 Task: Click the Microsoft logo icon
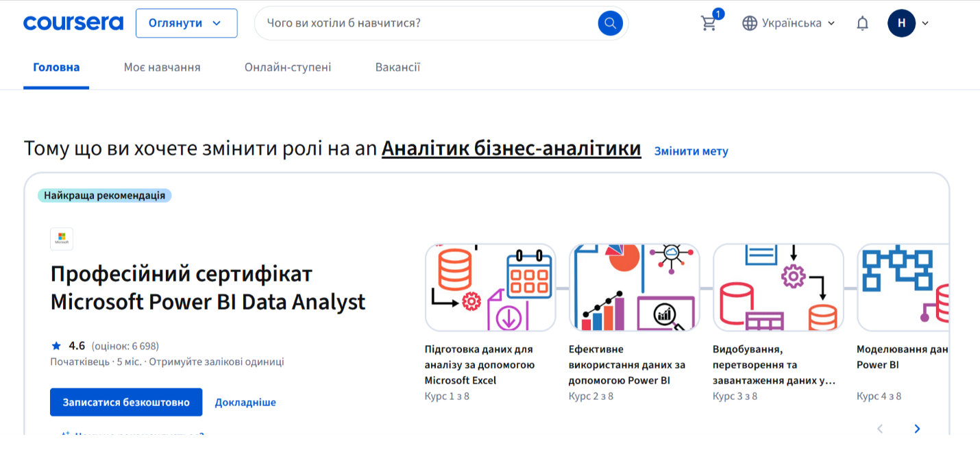(x=62, y=239)
